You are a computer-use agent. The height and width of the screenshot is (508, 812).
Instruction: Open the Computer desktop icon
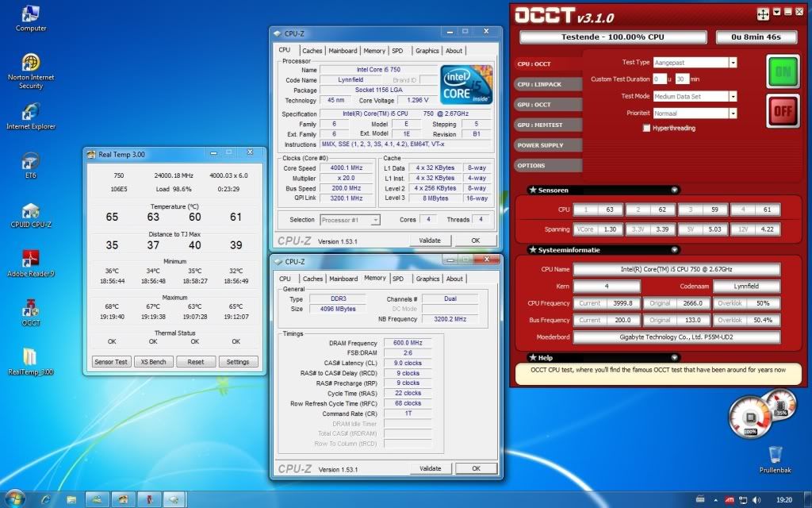tap(31, 20)
